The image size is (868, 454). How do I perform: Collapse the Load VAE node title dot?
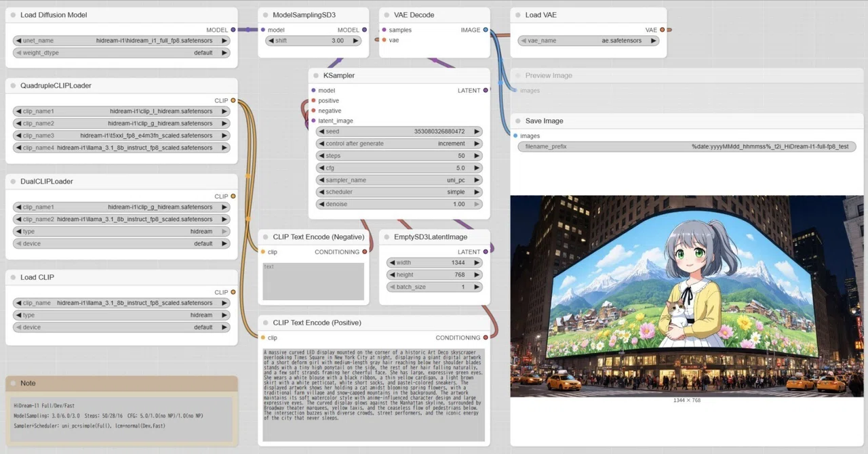pyautogui.click(x=517, y=15)
